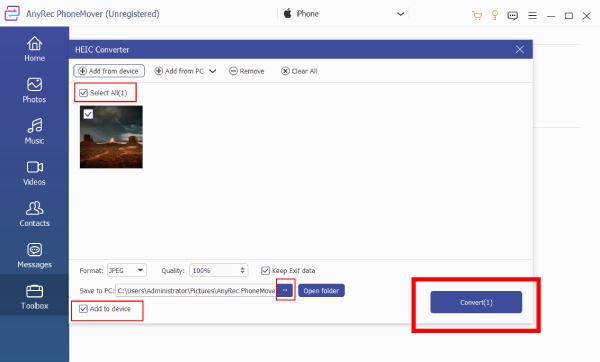Uncheck the desert photo thumbnail checkbox

(x=88, y=114)
